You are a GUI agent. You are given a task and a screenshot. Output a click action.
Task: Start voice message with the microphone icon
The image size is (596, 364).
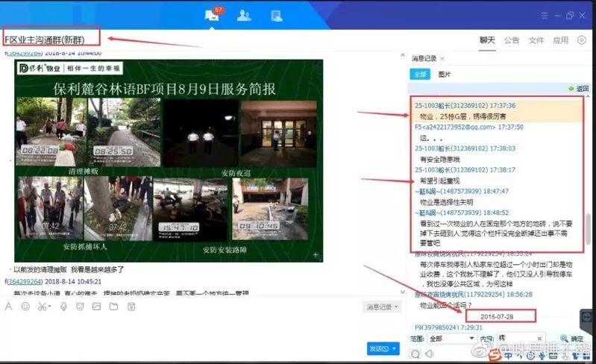[x=63, y=307]
